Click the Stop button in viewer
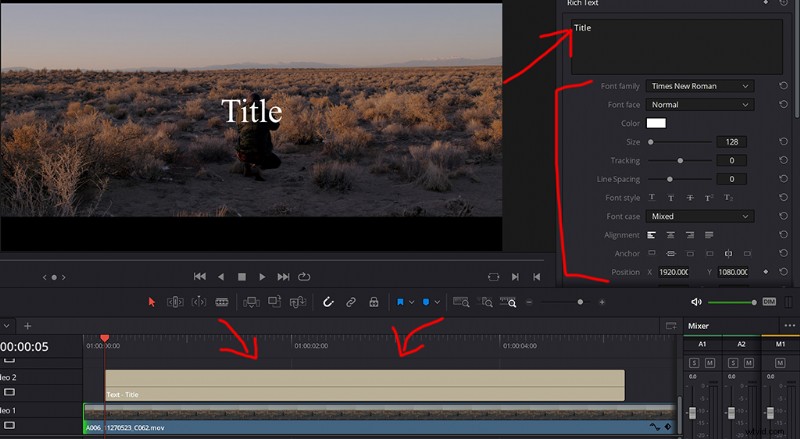This screenshot has height=439, width=800. click(x=242, y=277)
